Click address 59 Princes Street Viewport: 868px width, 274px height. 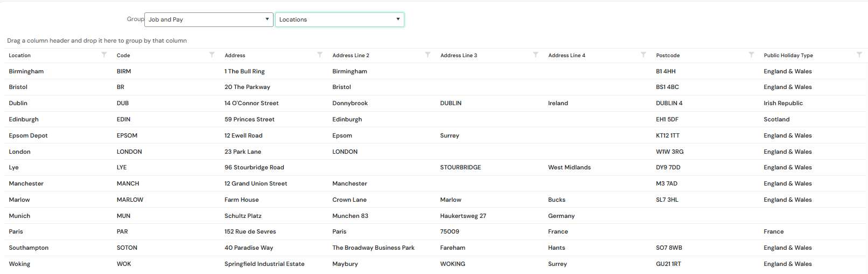tap(249, 119)
